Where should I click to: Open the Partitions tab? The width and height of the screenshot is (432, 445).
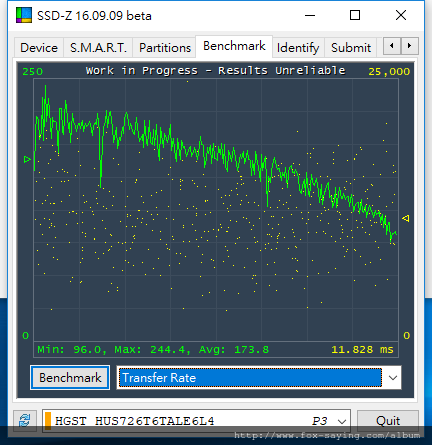coord(165,48)
